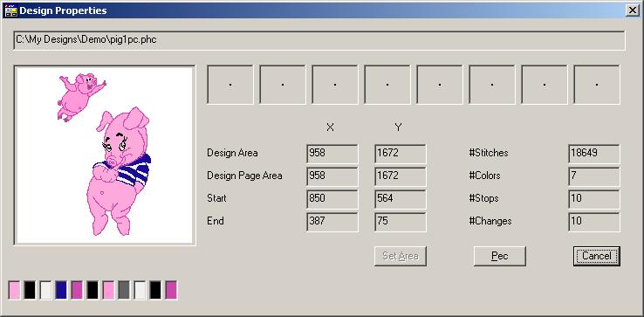The height and width of the screenshot is (317, 644).
Task: Click the first dotted empty box in the top row
Action: point(230,85)
